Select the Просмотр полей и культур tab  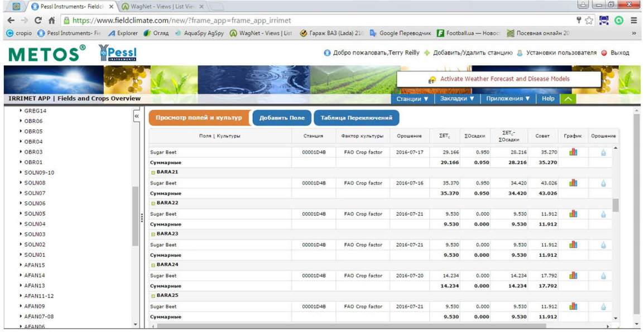199,118
